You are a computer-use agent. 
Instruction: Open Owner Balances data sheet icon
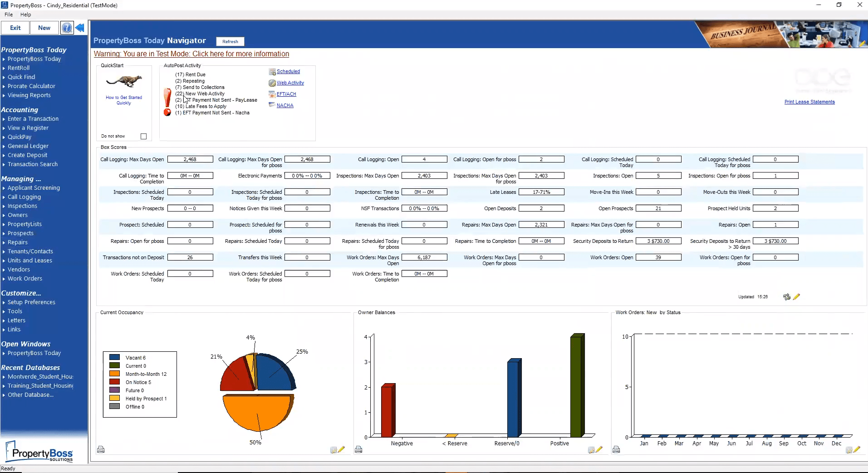tap(591, 450)
